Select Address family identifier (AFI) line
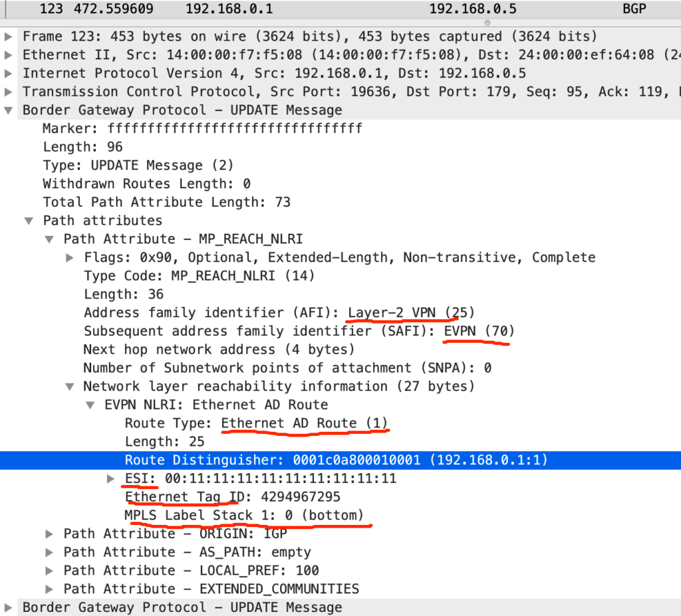 point(279,313)
